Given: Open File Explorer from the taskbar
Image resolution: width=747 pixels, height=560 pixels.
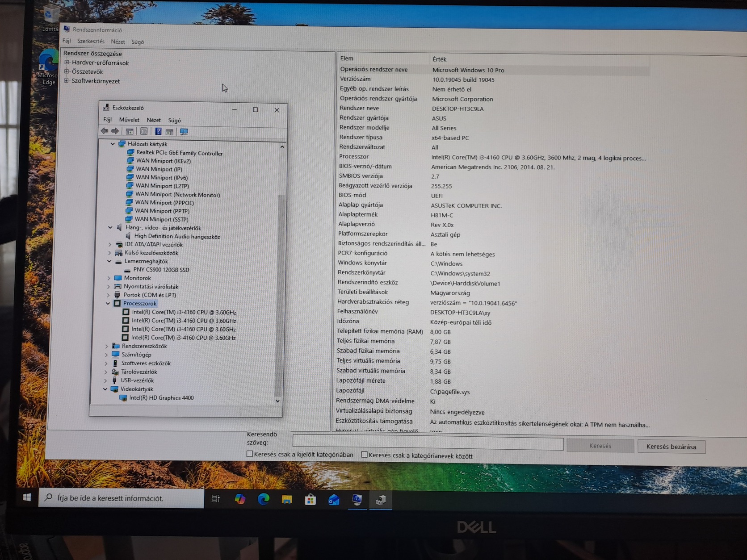Looking at the screenshot, I should 287,499.
